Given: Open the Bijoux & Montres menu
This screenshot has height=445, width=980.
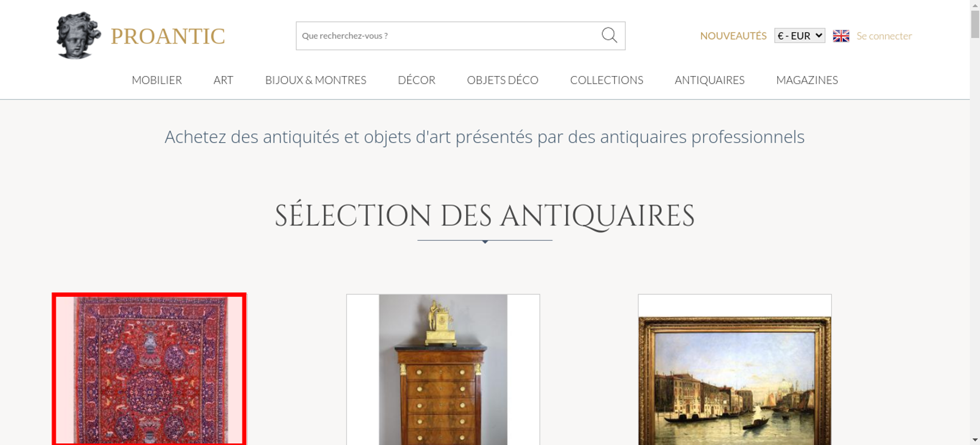Looking at the screenshot, I should click(316, 80).
